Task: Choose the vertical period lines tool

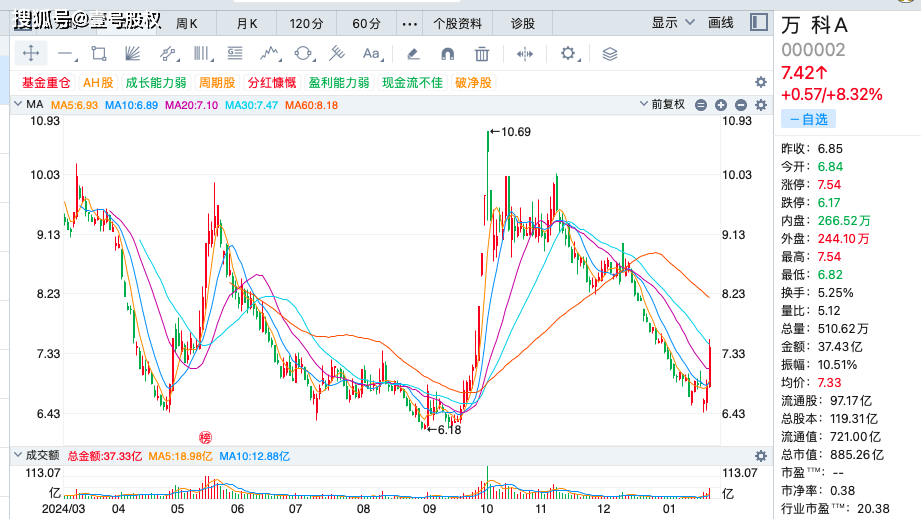Action: (x=203, y=54)
